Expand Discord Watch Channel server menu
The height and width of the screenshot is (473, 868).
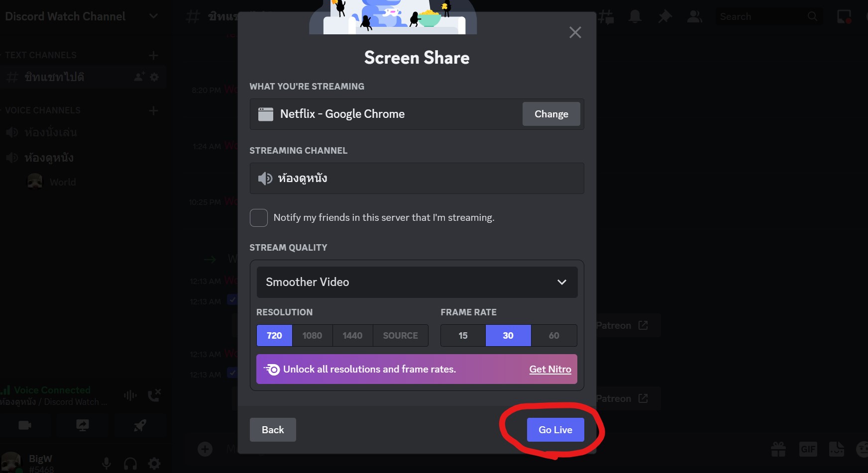[153, 16]
